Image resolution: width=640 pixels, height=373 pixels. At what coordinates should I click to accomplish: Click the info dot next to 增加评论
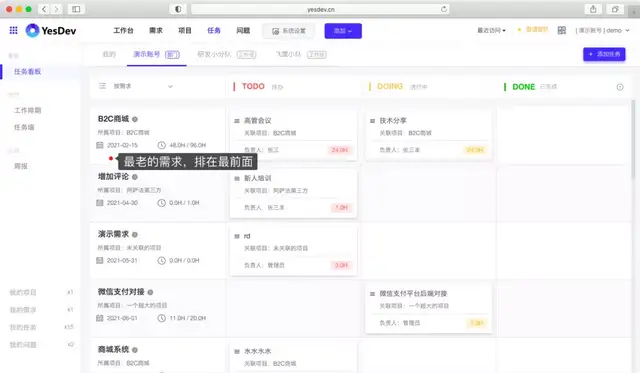(135, 177)
